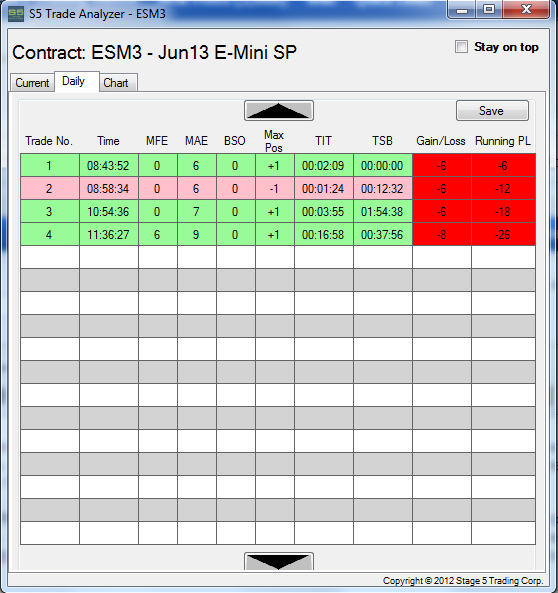This screenshot has width=558, height=593.
Task: Click the time cell 08:43:52
Action: pos(109,165)
